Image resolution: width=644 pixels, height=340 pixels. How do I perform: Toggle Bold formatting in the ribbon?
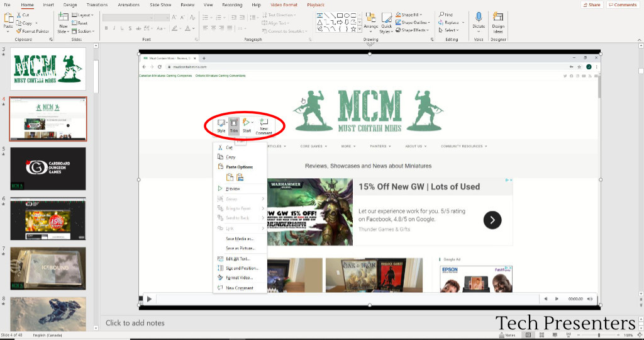coord(106,28)
